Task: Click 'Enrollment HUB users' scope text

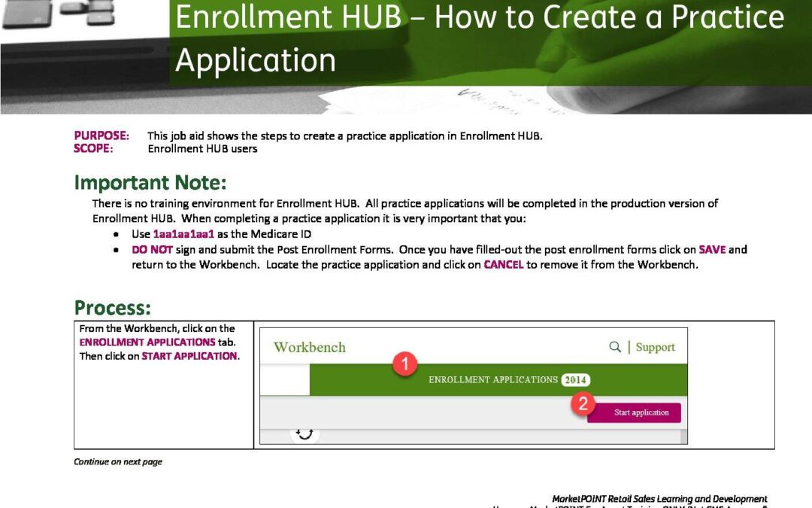Action: pos(202,149)
